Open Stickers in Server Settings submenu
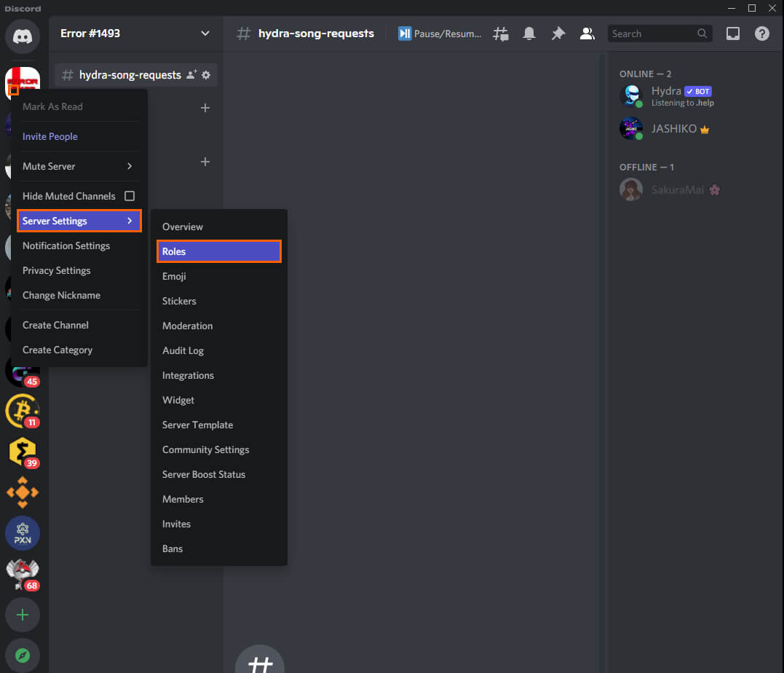 click(x=219, y=302)
